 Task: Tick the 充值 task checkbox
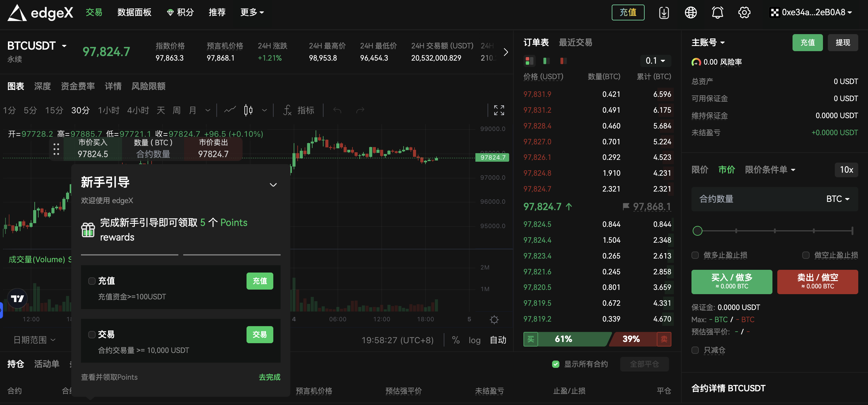92,281
